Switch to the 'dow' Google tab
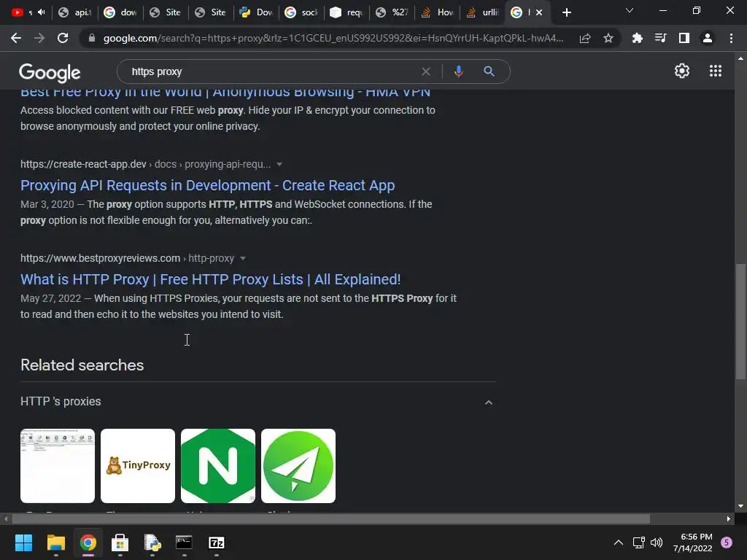 121,12
